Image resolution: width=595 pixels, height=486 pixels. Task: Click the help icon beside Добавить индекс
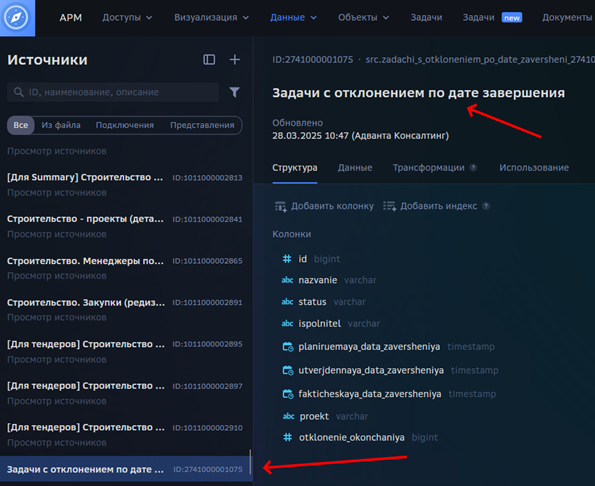(x=486, y=206)
